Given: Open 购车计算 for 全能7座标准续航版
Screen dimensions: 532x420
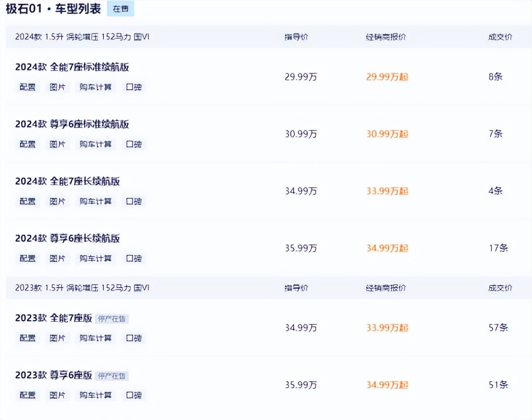Looking at the screenshot, I should click(95, 87).
